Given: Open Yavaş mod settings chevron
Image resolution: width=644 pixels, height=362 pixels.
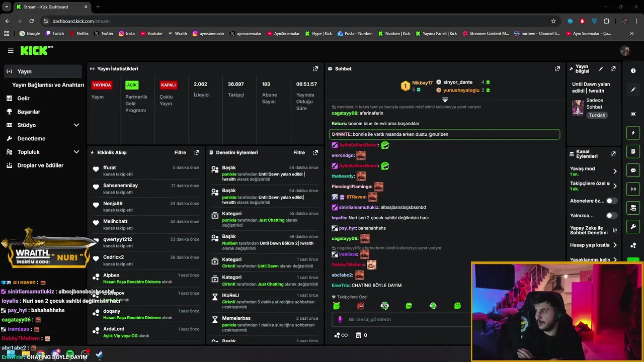Looking at the screenshot, I should [614, 171].
